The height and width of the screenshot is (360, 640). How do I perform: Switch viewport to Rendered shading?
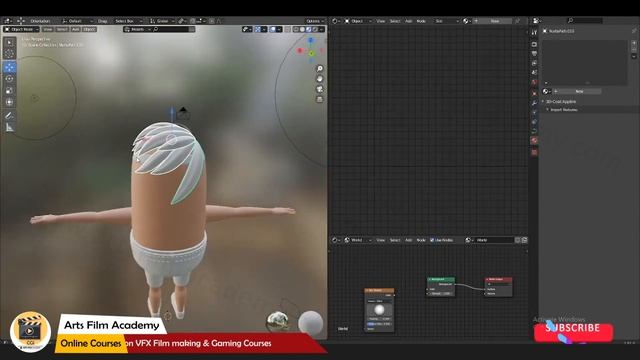pyautogui.click(x=315, y=29)
